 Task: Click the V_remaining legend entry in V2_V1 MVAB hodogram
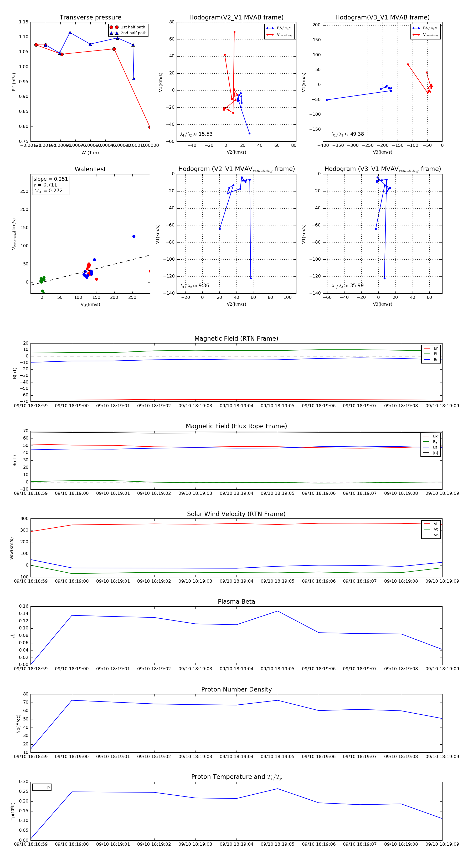coord(279,35)
